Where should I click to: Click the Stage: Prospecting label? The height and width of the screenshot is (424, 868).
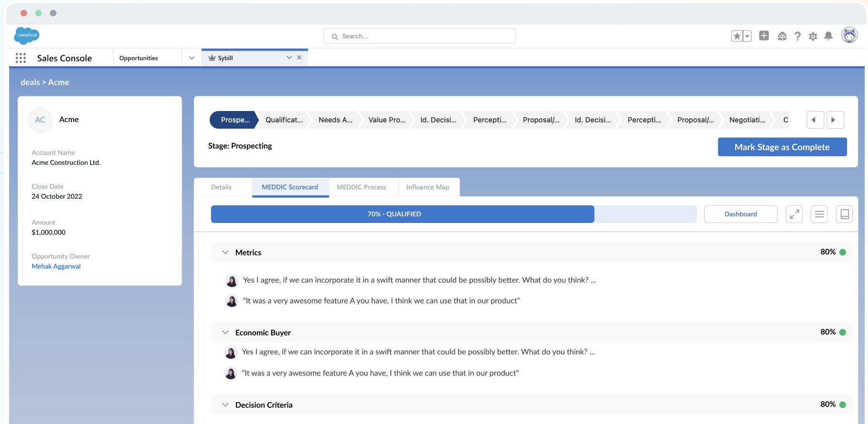pos(240,146)
